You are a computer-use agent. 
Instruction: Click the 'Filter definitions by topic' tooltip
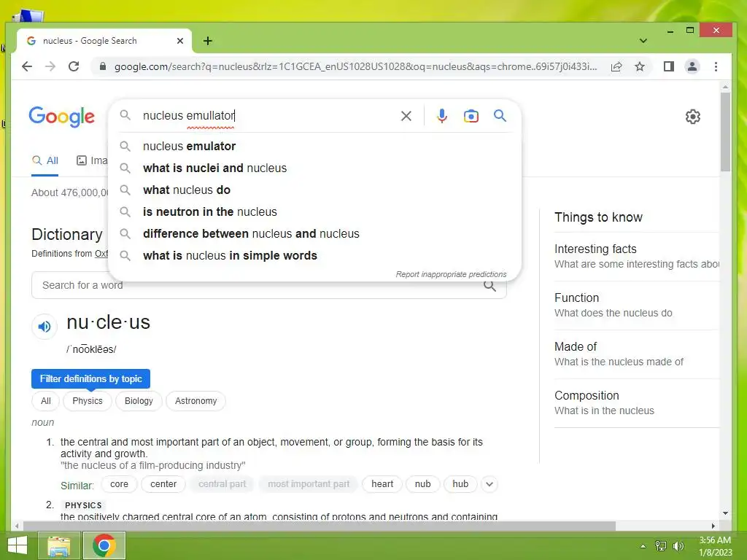[90, 379]
